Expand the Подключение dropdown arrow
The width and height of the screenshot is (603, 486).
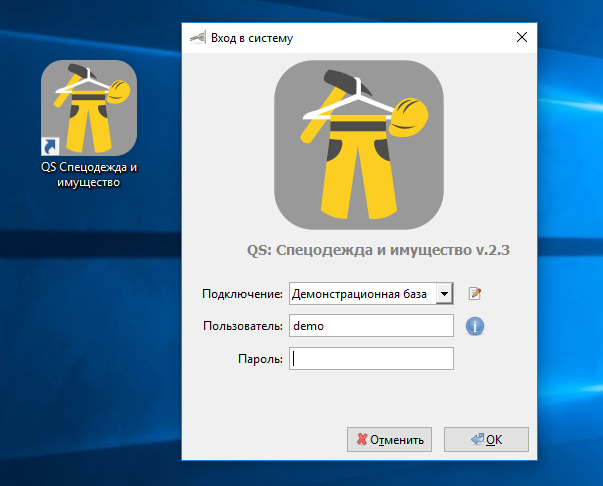click(x=445, y=294)
